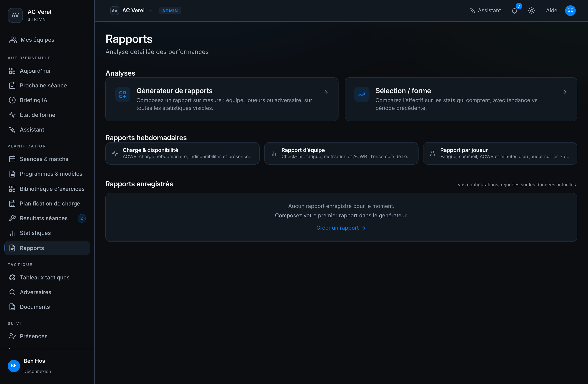Click the arrow after Créer un rapport
This screenshot has width=588, height=384.
point(363,228)
